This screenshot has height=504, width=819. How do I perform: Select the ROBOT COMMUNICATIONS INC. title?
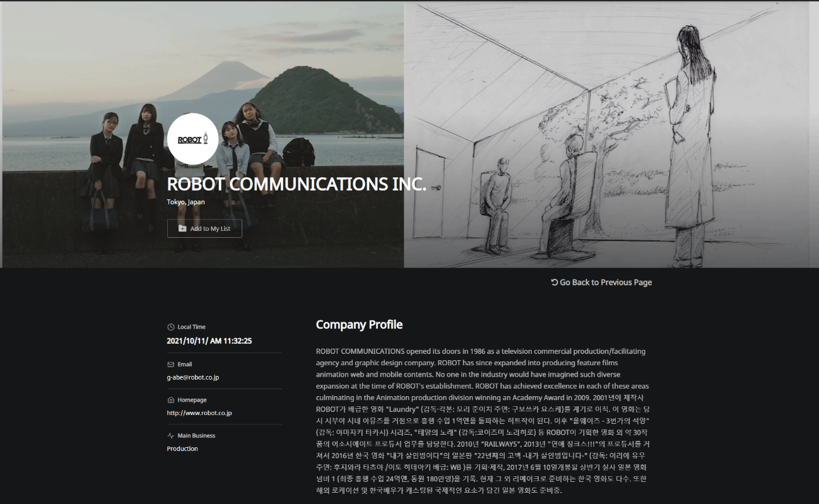pyautogui.click(x=297, y=184)
